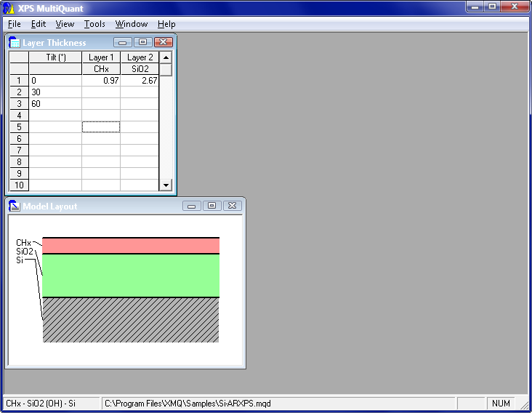Select the Layer 2 SiO2 value 2.67 cell
This screenshot has width=532, height=413.
pyautogui.click(x=140, y=81)
